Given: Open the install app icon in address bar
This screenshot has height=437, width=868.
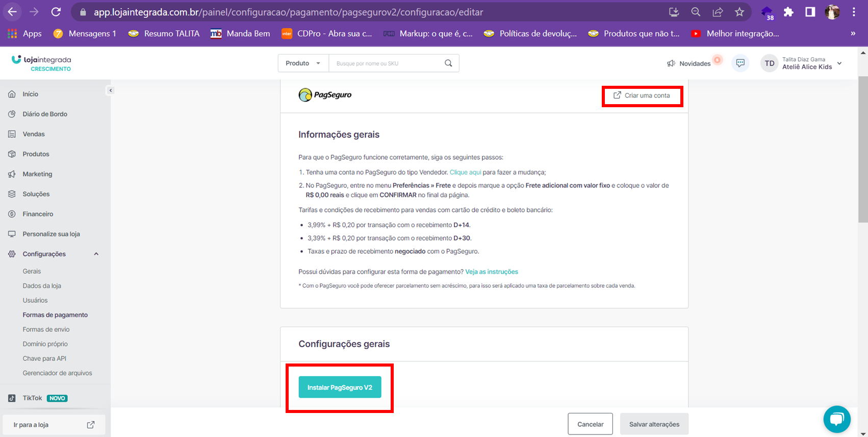Looking at the screenshot, I should (x=674, y=12).
